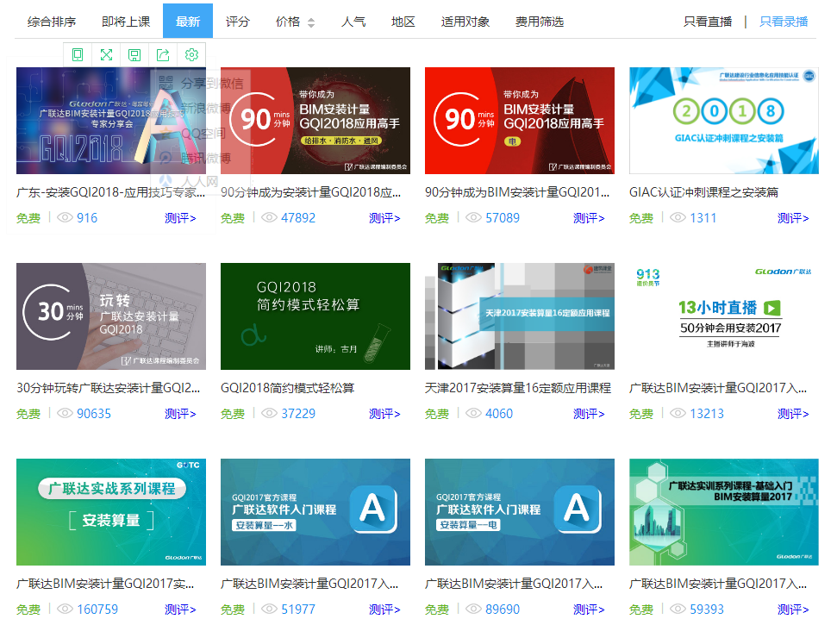Viewport: 837px width, 644px height.
Task: Click the fullscreen expand arrows icon
Action: point(106,54)
